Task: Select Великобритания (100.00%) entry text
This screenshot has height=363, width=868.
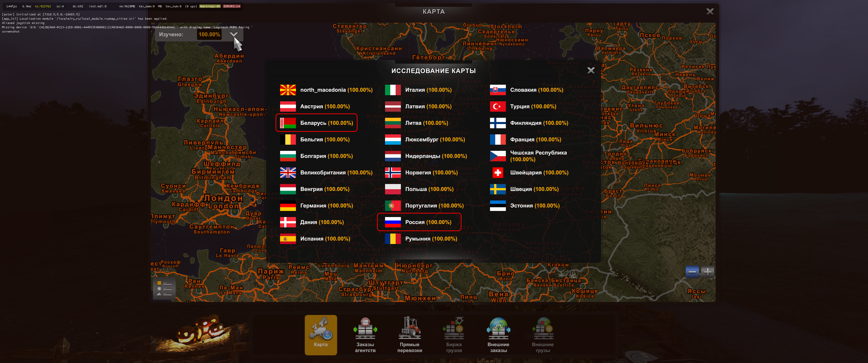Action: tap(336, 172)
